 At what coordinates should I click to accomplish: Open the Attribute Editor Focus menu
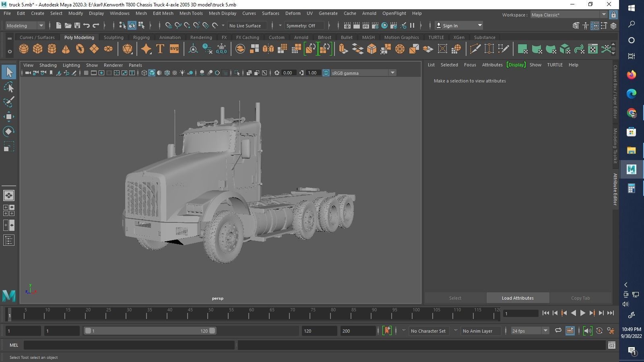pos(470,65)
